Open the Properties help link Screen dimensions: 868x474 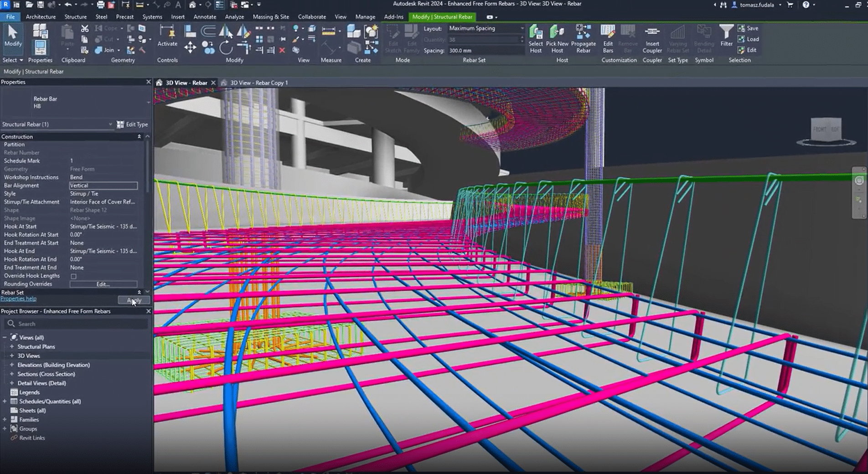pyautogui.click(x=18, y=299)
